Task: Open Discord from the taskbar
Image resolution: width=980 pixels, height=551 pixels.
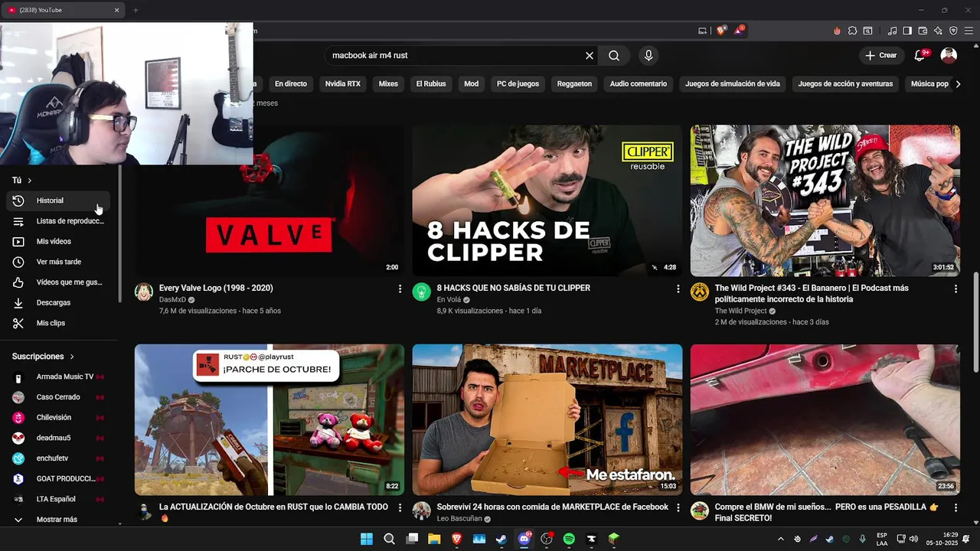Action: pyautogui.click(x=524, y=539)
